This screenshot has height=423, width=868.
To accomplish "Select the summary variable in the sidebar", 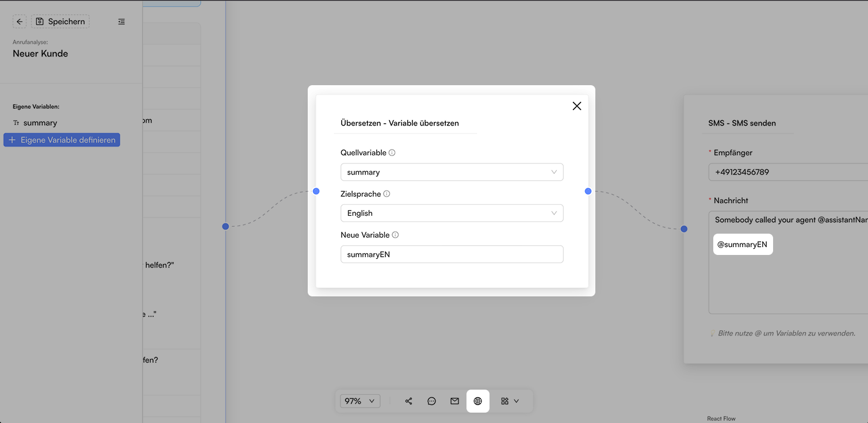I will coord(40,123).
